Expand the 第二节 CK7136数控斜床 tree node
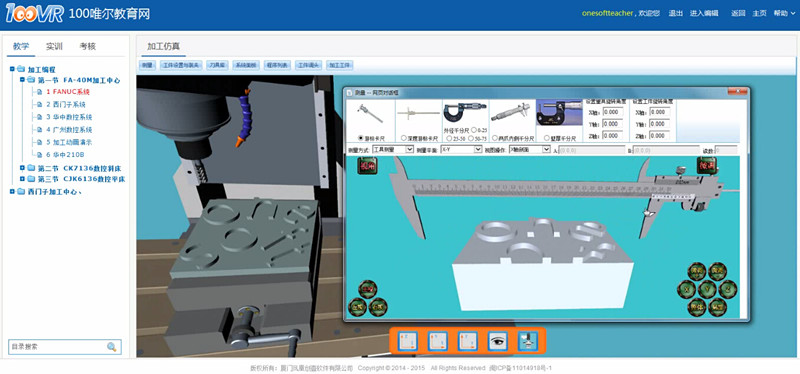Viewport: 800px width, 374px height. click(x=22, y=168)
